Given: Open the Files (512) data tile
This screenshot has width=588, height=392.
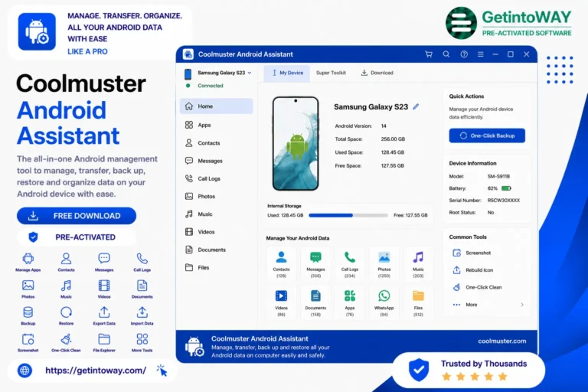Looking at the screenshot, I should (x=418, y=302).
